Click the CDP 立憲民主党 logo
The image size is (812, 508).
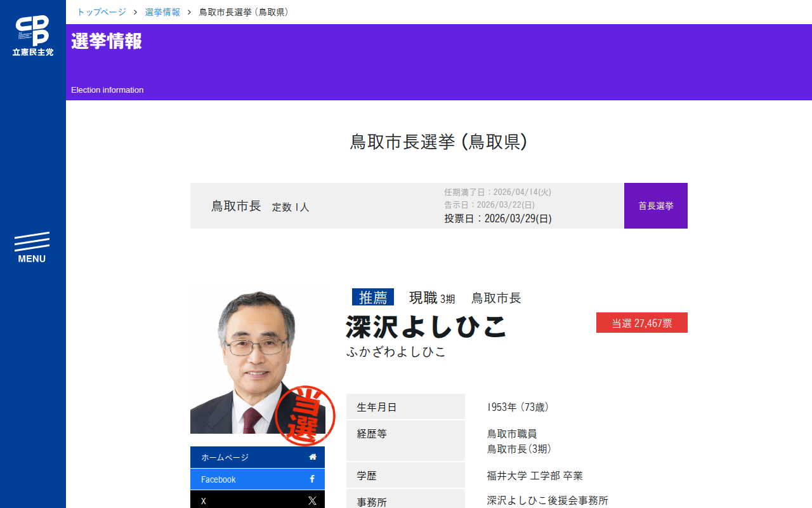[x=32, y=36]
